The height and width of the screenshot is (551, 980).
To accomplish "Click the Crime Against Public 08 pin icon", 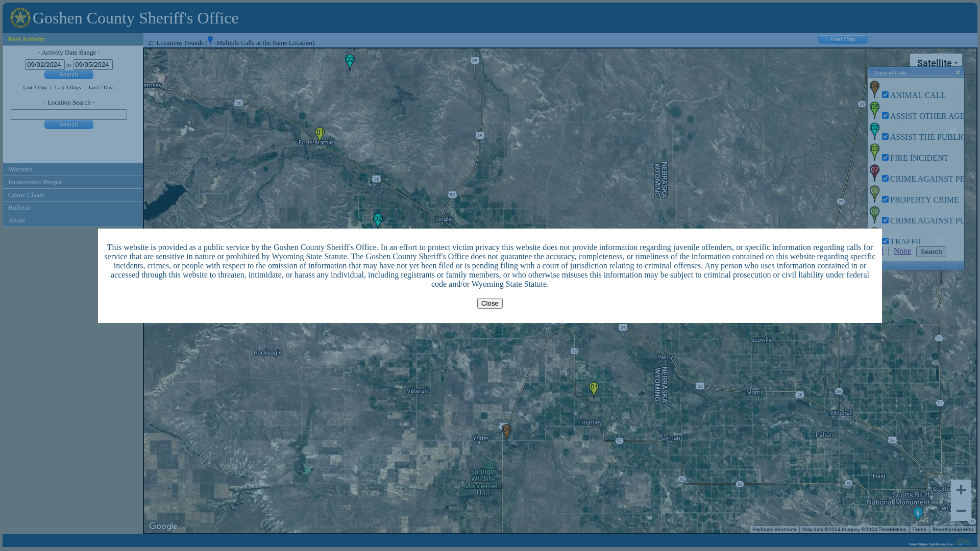I will click(874, 215).
